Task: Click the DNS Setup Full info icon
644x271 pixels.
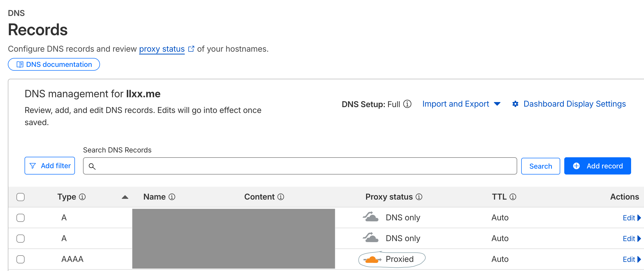Action: coord(407,104)
